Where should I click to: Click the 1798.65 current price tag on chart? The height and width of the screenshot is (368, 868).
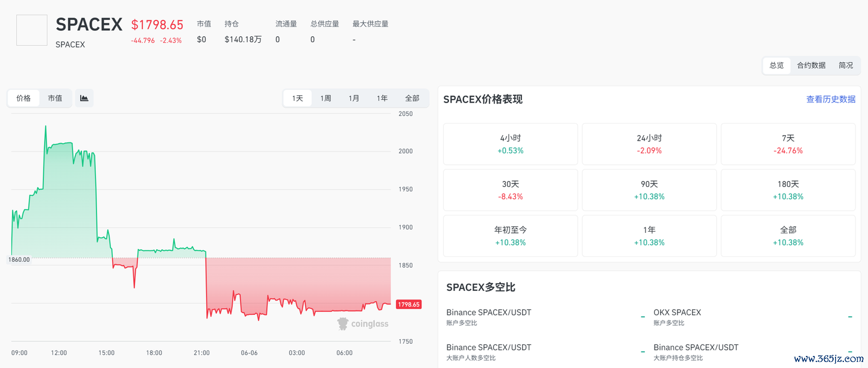point(408,305)
